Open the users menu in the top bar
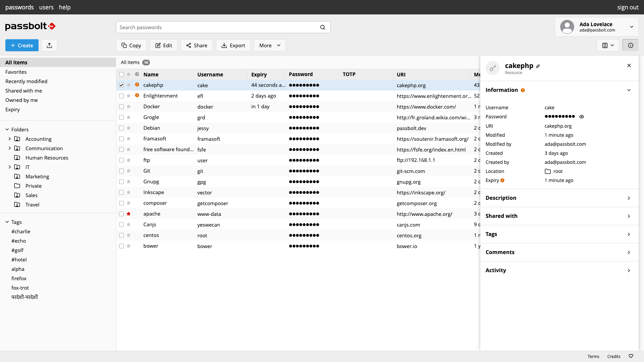644x362 pixels. [x=46, y=7]
